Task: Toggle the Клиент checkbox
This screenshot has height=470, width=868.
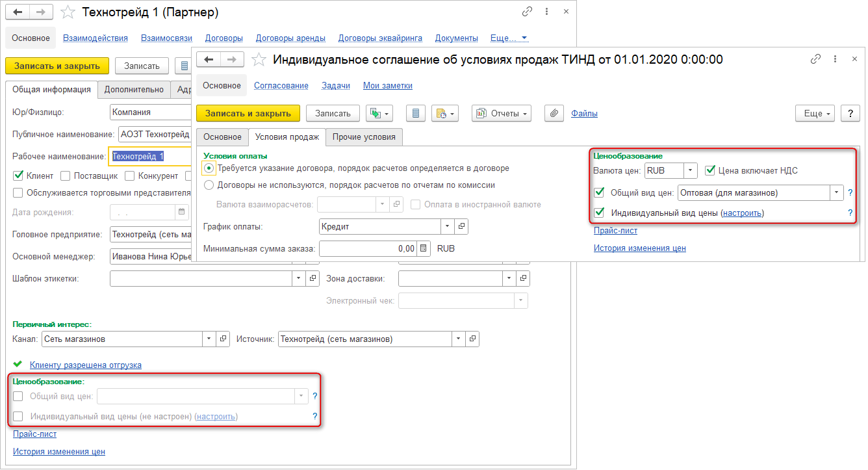Action: tap(18, 176)
